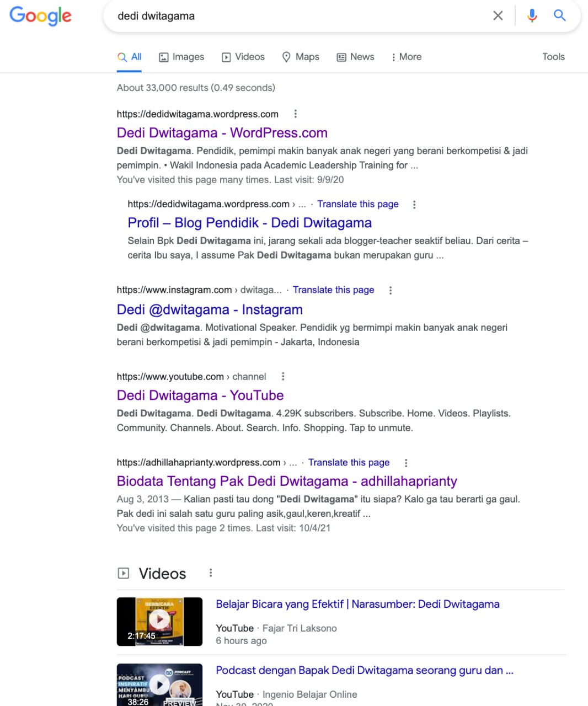Click the Google logo
Viewport: 588px width, 706px height.
coord(41,16)
